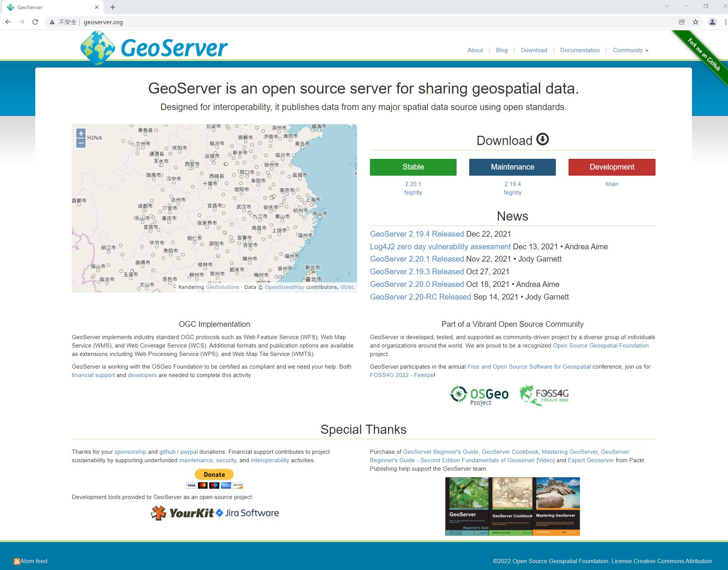Read GeoServer 2.19.3 Released news
Viewport: 728px width, 570px height.
coord(417,272)
